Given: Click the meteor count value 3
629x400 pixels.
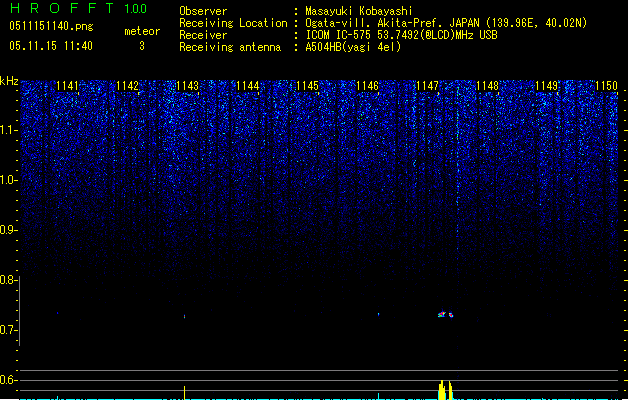Looking at the screenshot, I should 142,46.
